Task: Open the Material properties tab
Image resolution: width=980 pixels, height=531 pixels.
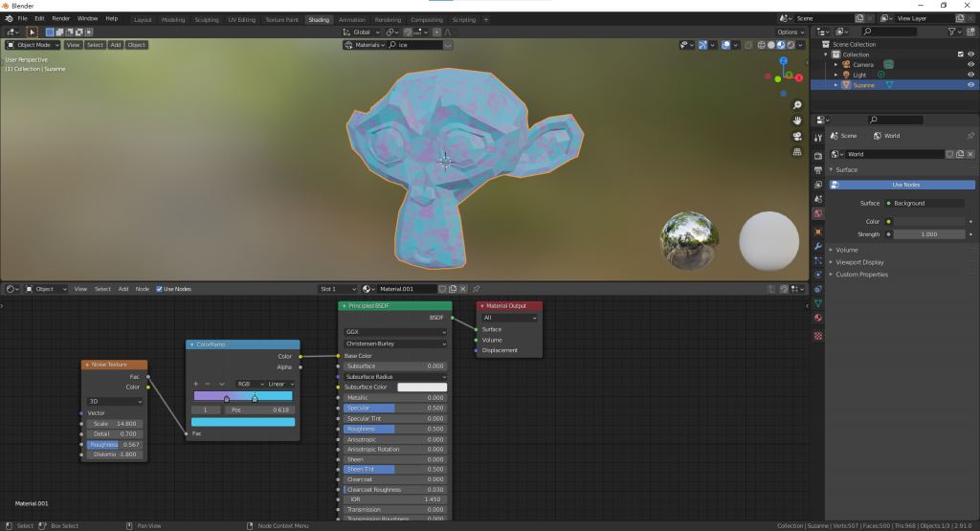Action: (x=818, y=318)
